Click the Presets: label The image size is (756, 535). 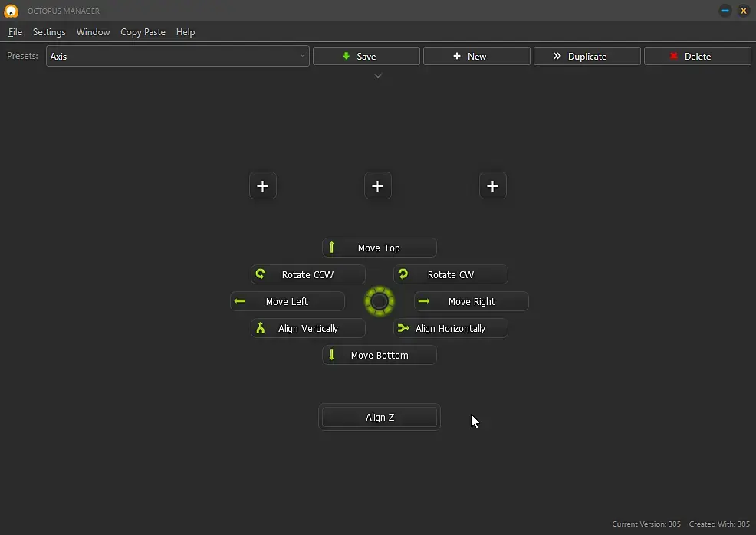coord(22,56)
